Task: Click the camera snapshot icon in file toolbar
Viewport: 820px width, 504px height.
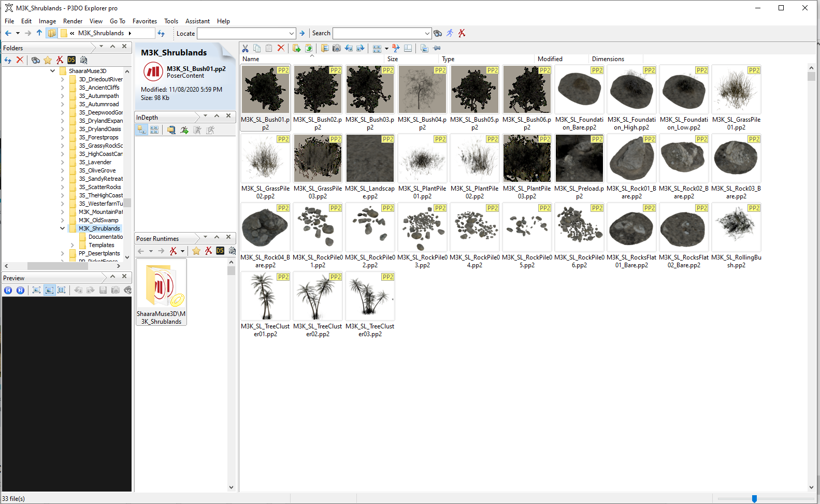Action: [x=337, y=48]
